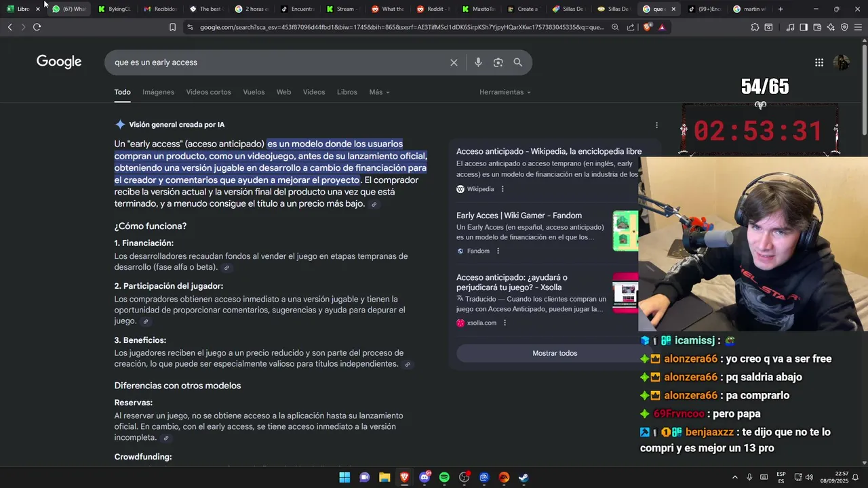Image resolution: width=868 pixels, height=488 pixels.
Task: Go back to the previous page
Action: [9, 27]
